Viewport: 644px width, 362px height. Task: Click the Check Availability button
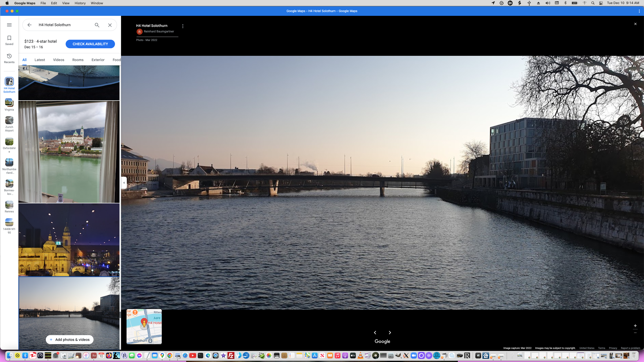tap(90, 44)
